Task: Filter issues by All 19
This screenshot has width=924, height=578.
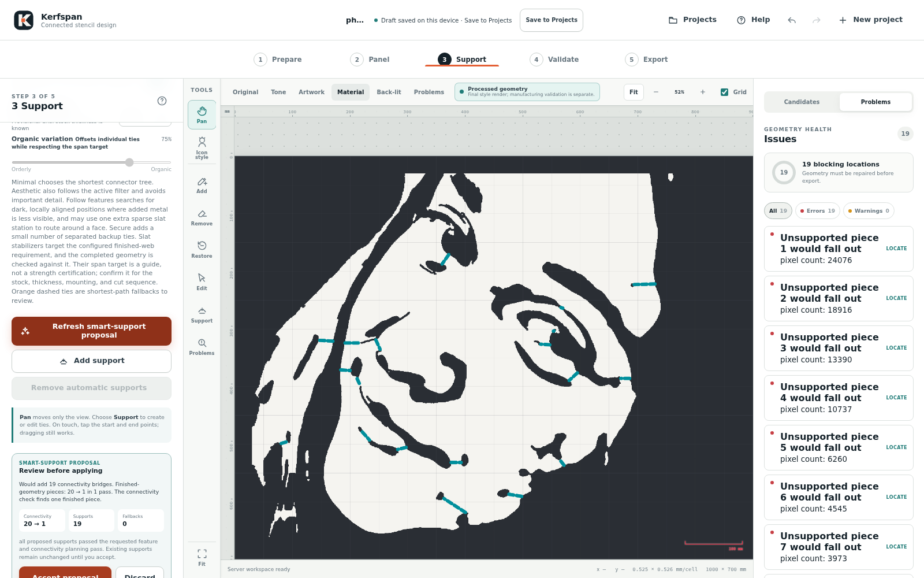Action: coord(778,211)
